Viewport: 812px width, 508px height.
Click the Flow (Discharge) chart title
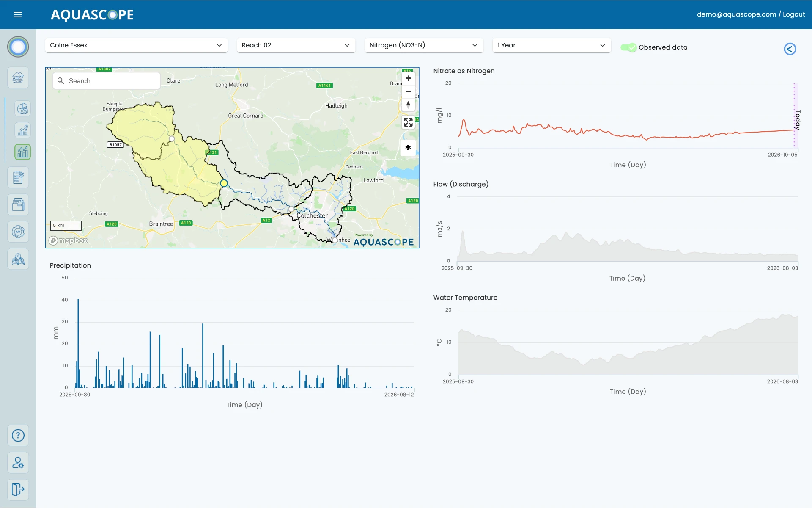(461, 184)
